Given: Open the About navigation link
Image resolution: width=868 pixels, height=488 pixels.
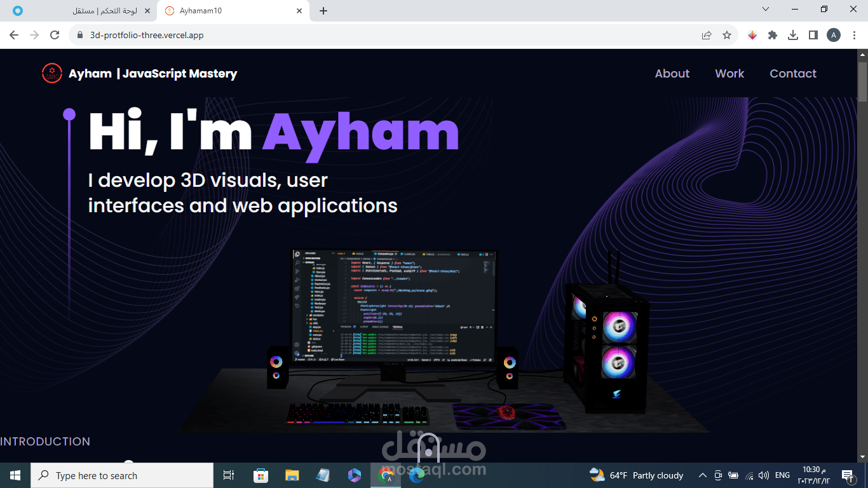Looking at the screenshot, I should 672,74.
